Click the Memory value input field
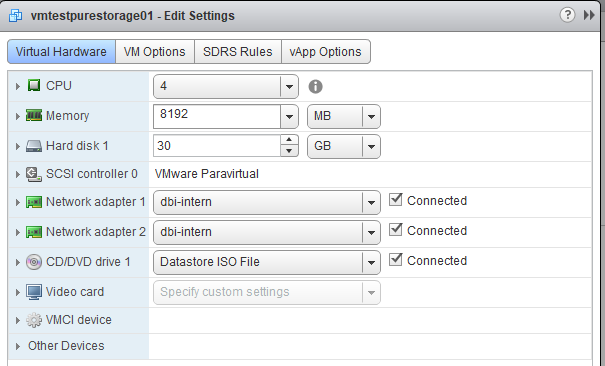The image size is (605, 366). tap(216, 116)
